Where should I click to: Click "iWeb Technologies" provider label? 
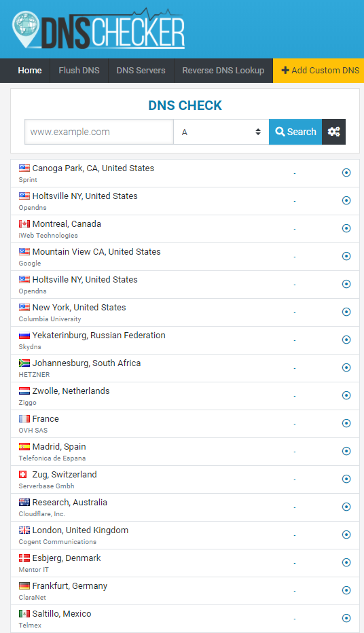(48, 236)
